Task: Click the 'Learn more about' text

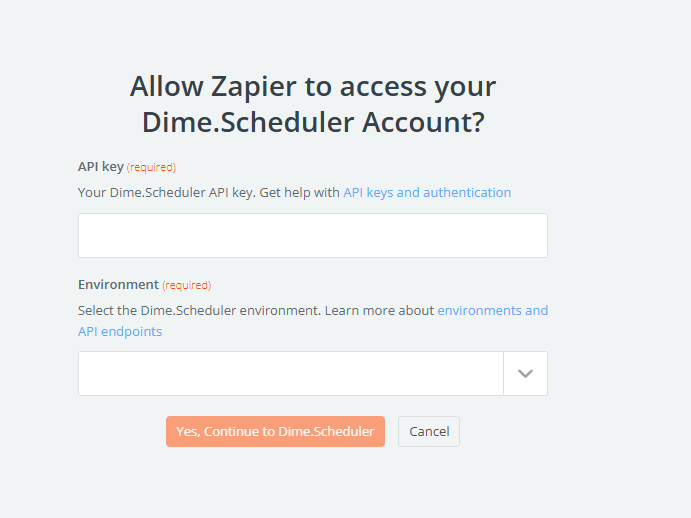Action: pos(379,310)
